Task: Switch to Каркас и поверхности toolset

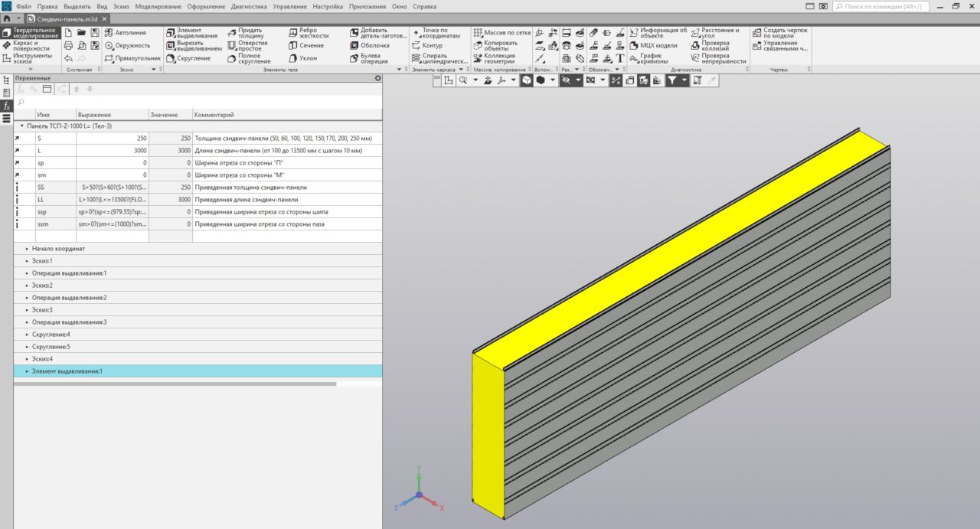Action: pos(27,46)
